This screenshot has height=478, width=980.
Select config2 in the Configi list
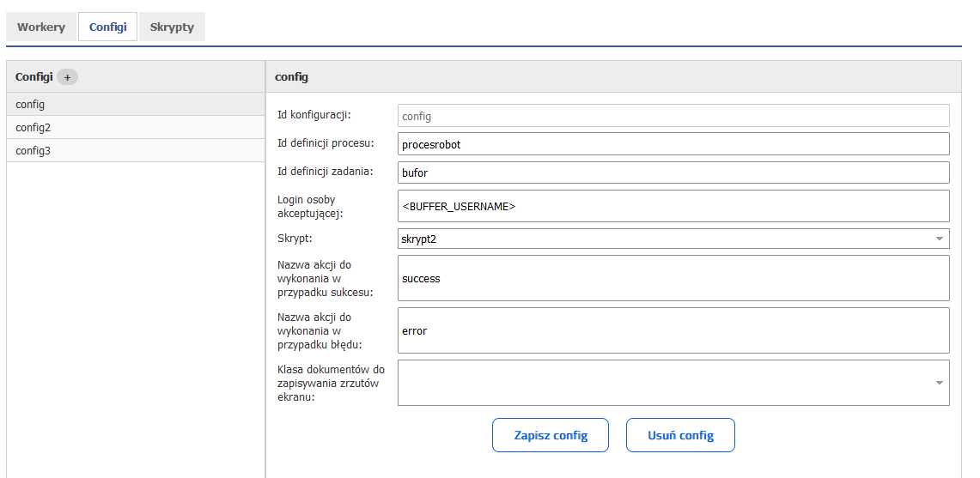136,128
